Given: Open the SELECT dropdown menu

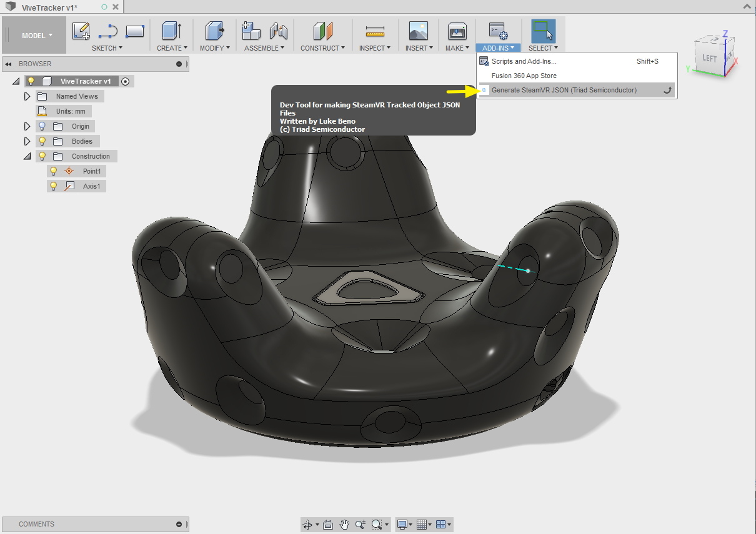Looking at the screenshot, I should tap(543, 48).
